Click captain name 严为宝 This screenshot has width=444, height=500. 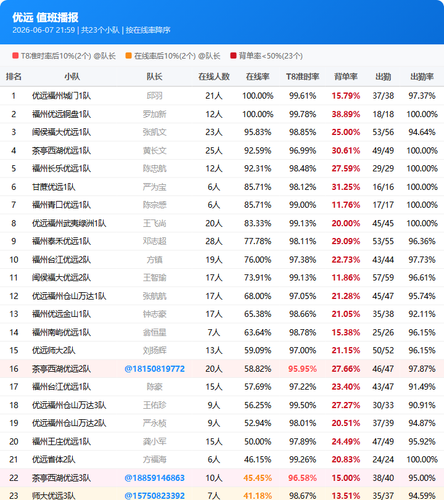pyautogui.click(x=154, y=187)
